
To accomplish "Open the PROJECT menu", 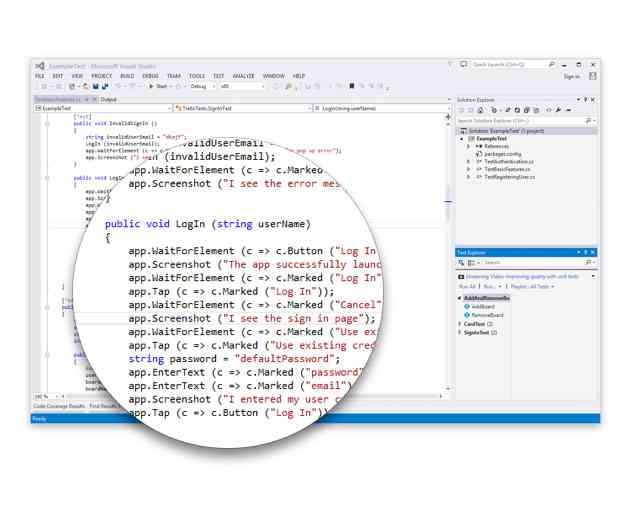I will [x=101, y=76].
